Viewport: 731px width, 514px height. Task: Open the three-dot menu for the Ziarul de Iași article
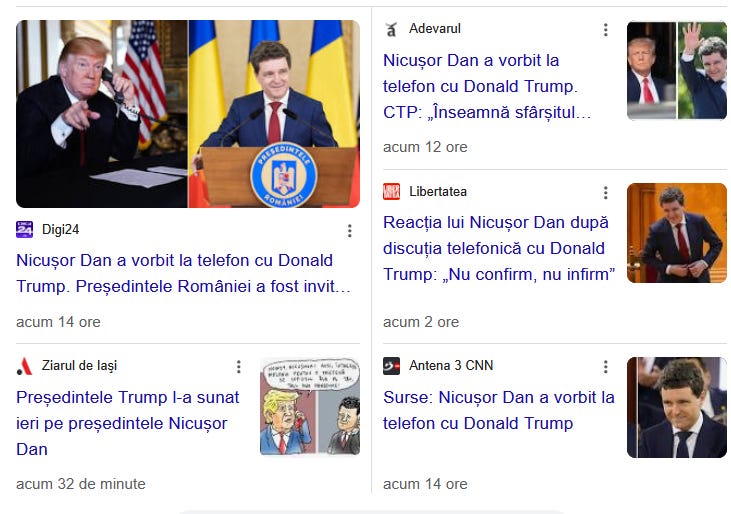click(239, 367)
